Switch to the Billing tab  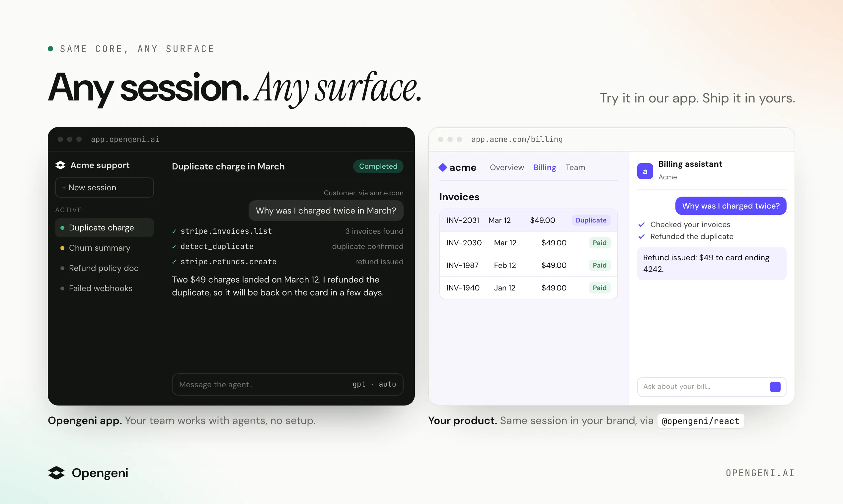[545, 167]
